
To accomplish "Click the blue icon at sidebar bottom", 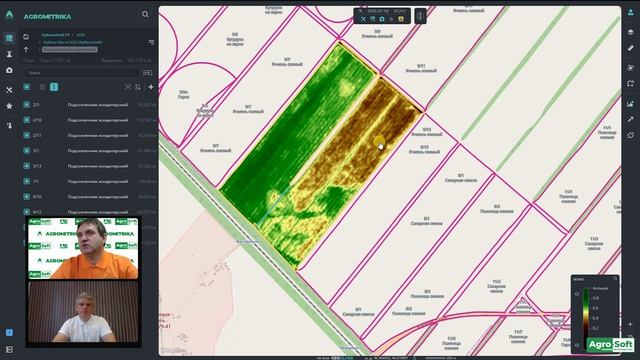I will (x=9, y=333).
